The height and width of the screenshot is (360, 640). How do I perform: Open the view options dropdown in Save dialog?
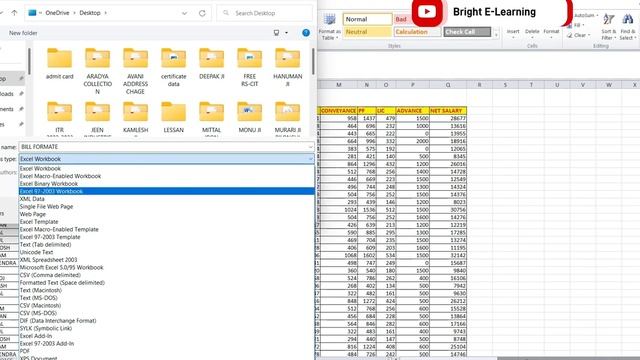[x=286, y=33]
